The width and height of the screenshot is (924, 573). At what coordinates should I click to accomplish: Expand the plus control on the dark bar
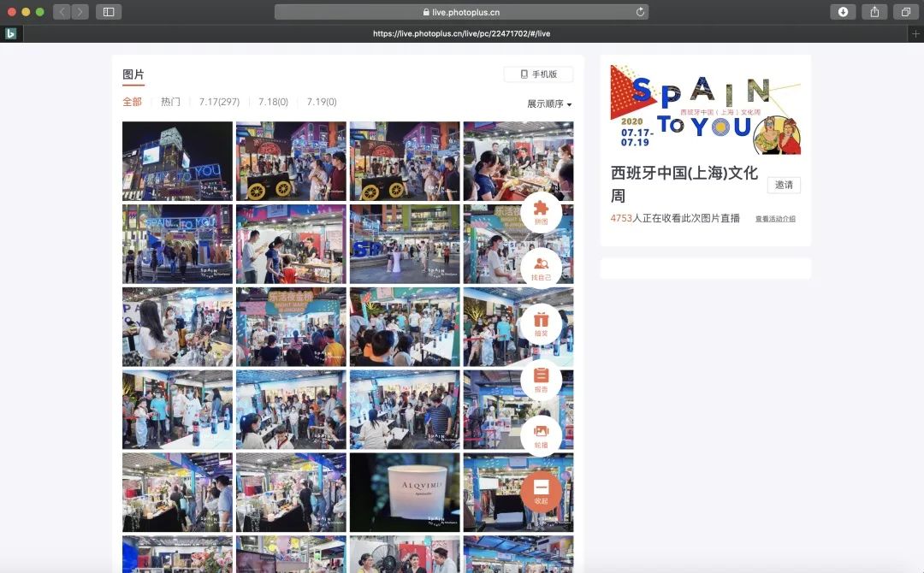916,32
